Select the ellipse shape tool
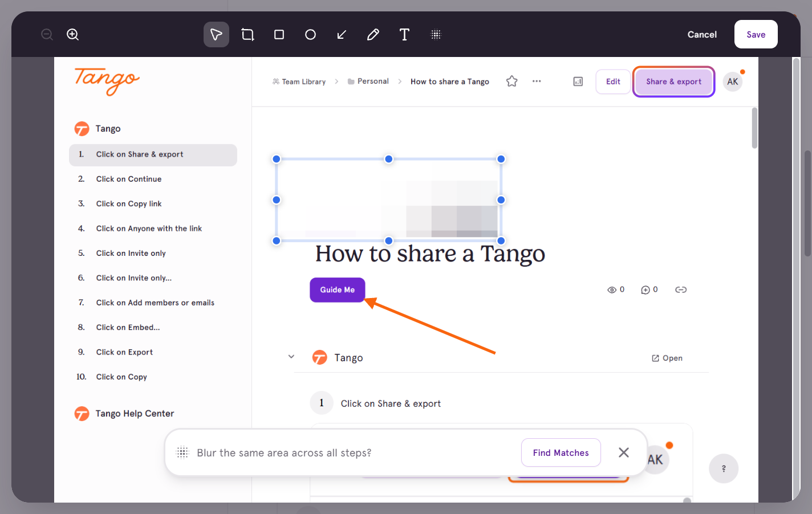Image resolution: width=812 pixels, height=514 pixels. (x=310, y=35)
